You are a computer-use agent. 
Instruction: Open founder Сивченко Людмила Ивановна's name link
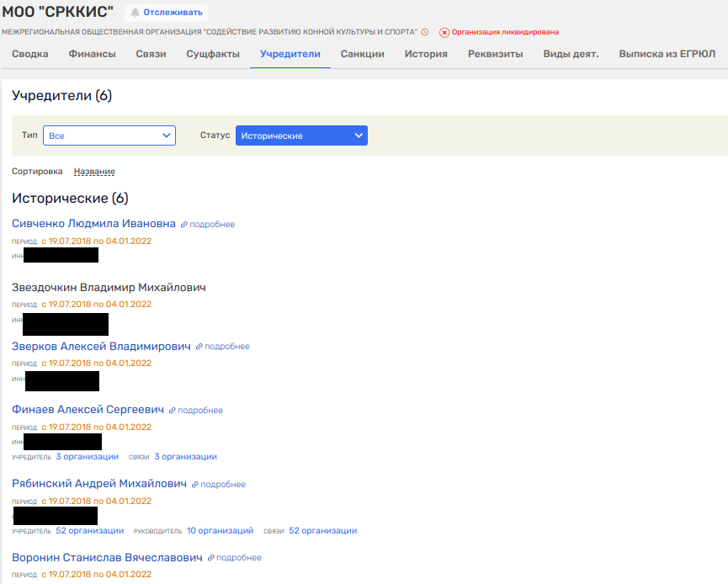[x=93, y=224]
